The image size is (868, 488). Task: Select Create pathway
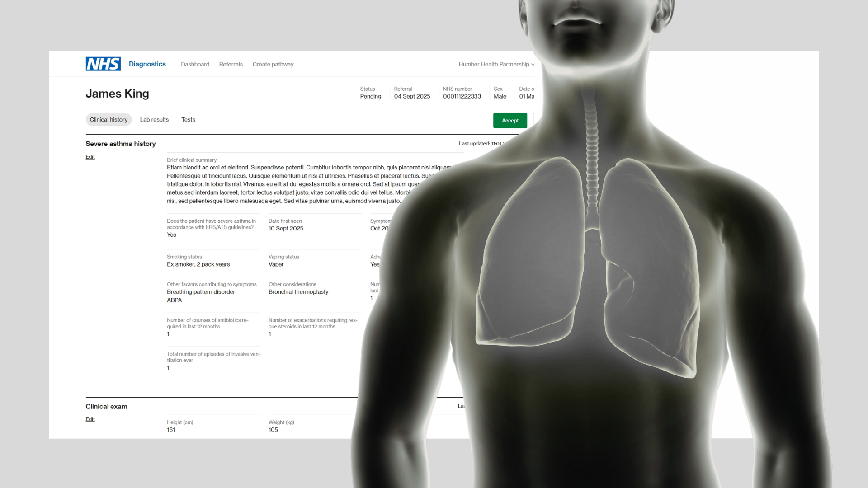tap(273, 64)
